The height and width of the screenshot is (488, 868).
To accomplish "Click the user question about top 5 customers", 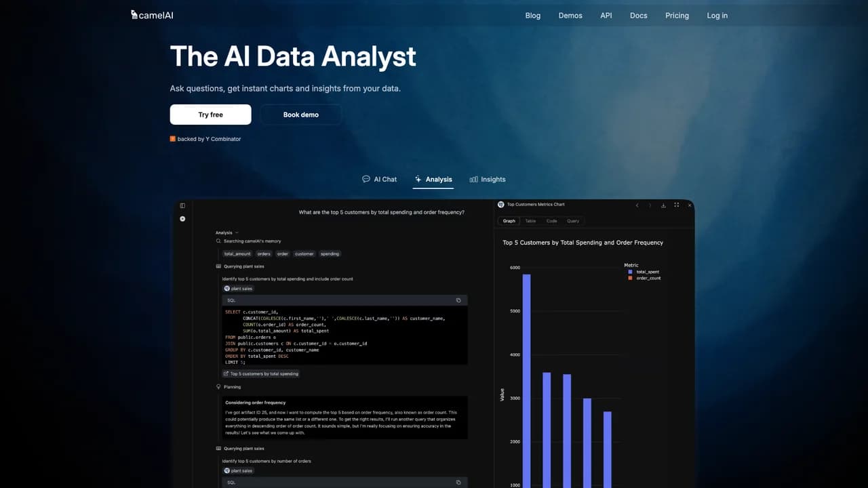I will (382, 212).
